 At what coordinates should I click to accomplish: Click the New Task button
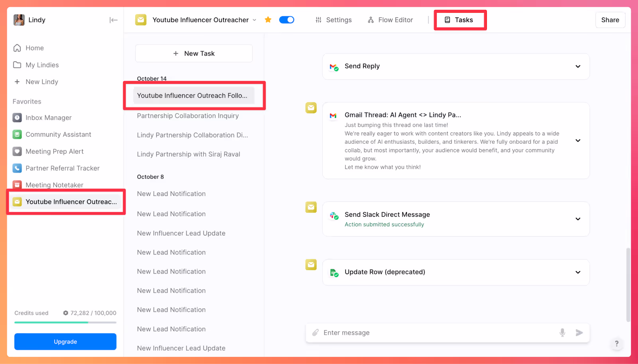click(x=194, y=53)
